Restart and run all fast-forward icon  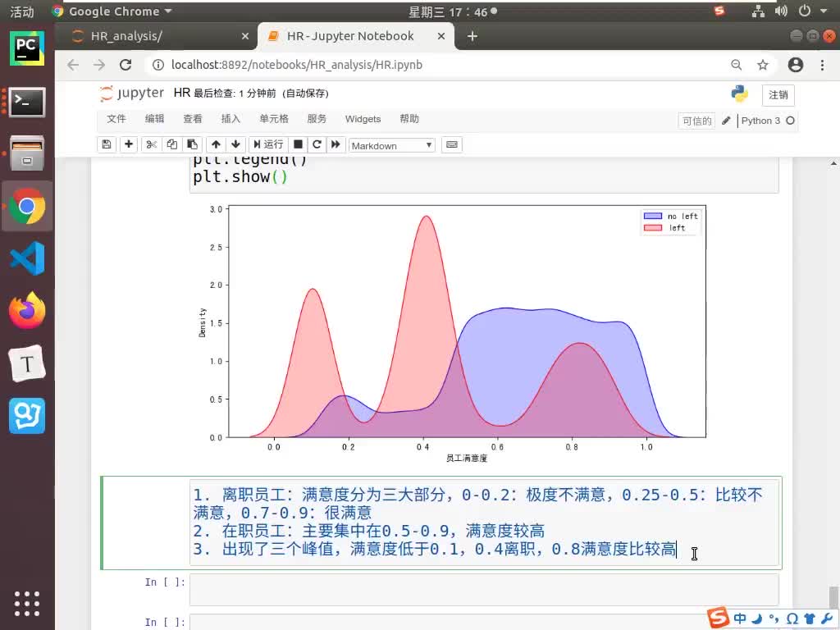(x=336, y=144)
